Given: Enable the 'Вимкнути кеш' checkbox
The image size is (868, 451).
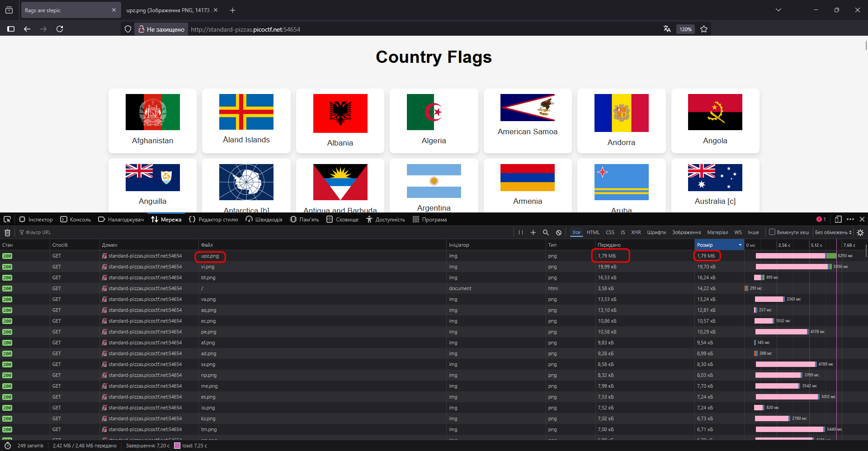Looking at the screenshot, I should click(x=772, y=232).
